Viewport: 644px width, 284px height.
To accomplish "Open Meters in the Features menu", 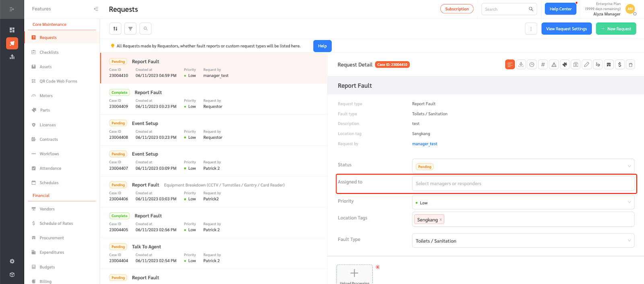I will (46, 96).
